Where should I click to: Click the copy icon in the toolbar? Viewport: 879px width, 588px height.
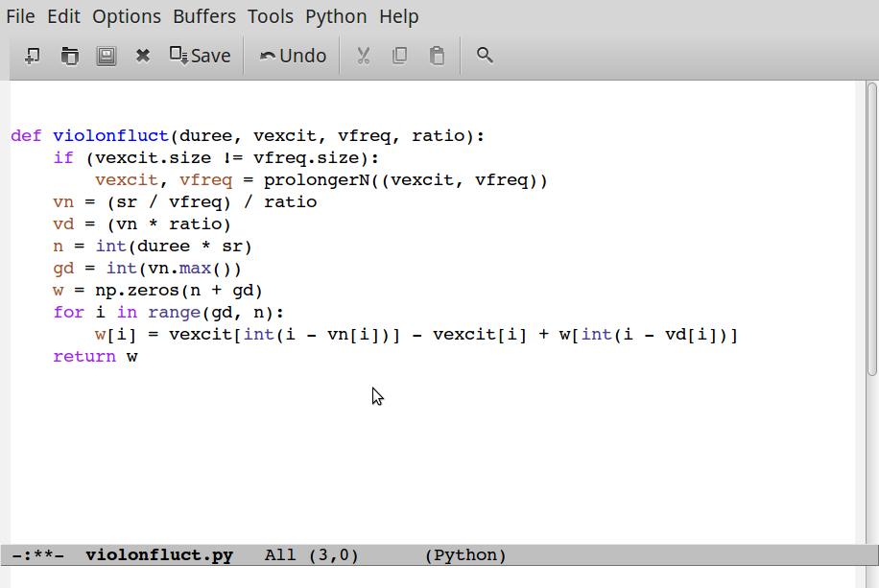400,56
